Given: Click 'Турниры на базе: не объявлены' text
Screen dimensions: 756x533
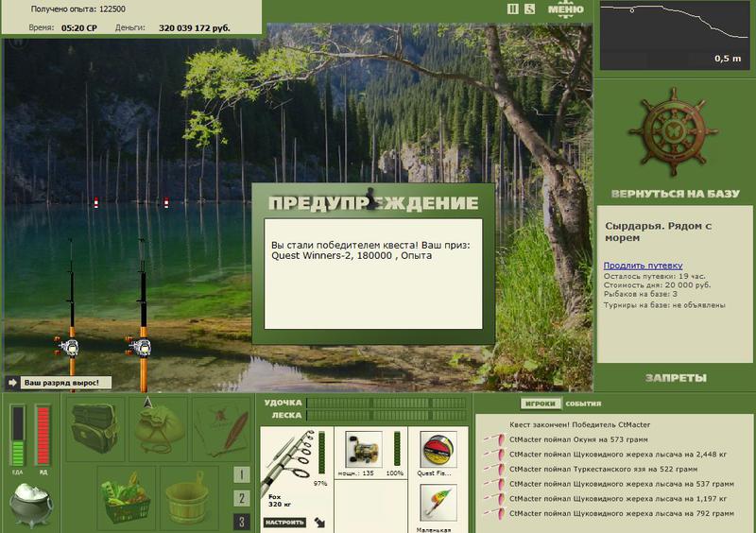Looking at the screenshot, I should (664, 305).
